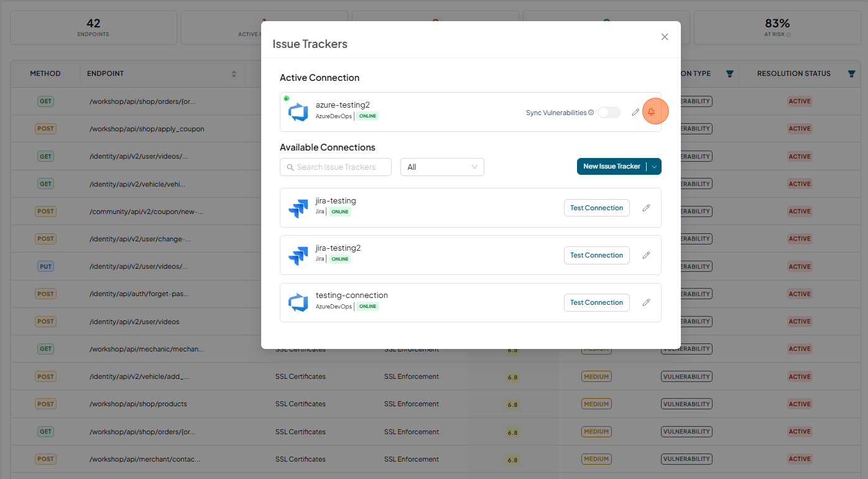Select the jira-testing2 connection card
This screenshot has height=479, width=868.
471,255
